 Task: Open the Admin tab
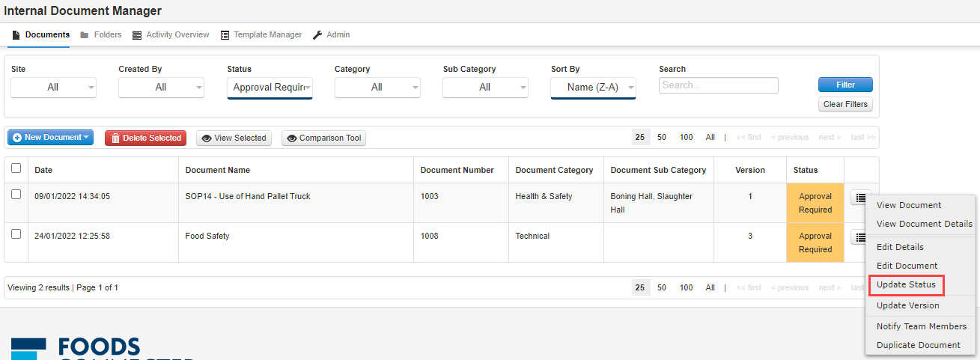point(331,35)
